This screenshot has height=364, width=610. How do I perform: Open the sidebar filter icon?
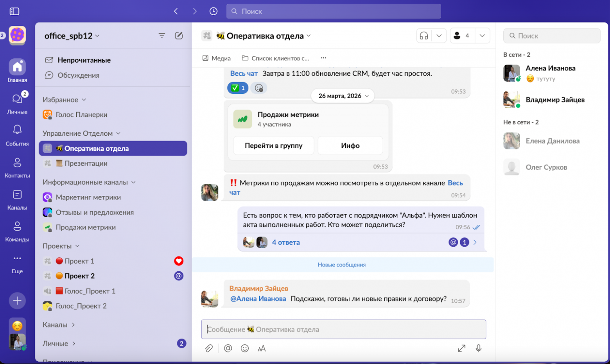coord(161,36)
